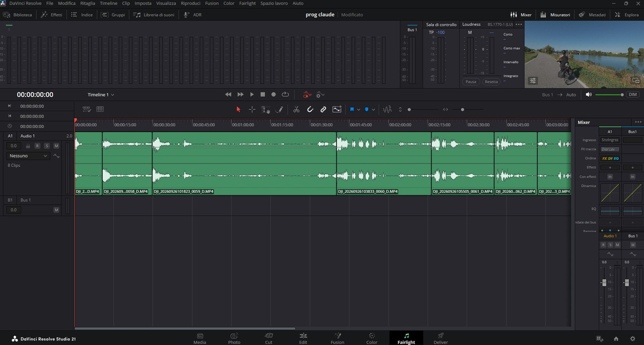Open the marker color dropdown arrow

pyautogui.click(x=373, y=110)
